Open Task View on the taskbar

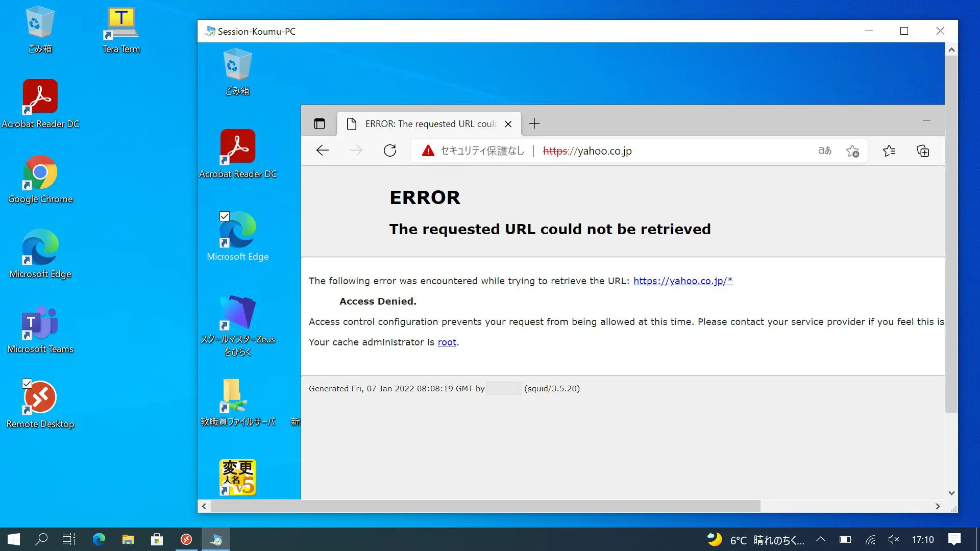pos(69,539)
